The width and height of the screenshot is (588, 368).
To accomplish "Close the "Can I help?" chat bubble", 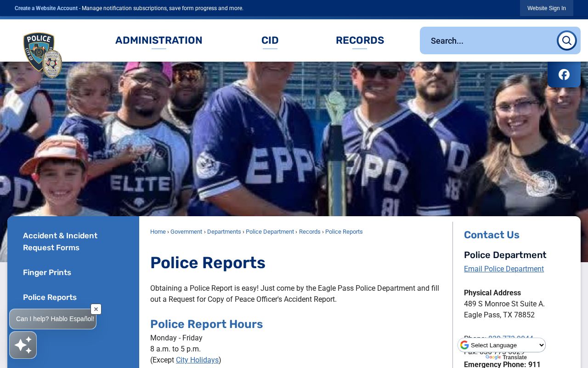I will [x=96, y=309].
